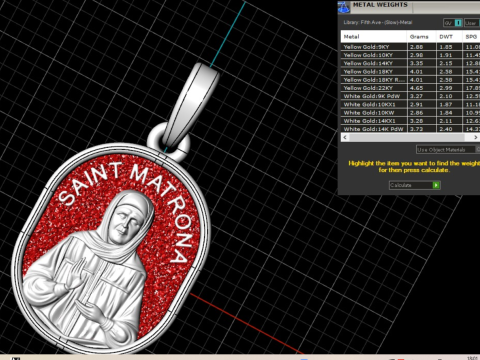Viewport: 480px width, 360px height.
Task: Click the Library: Fifth Ave label
Action: (x=378, y=22)
